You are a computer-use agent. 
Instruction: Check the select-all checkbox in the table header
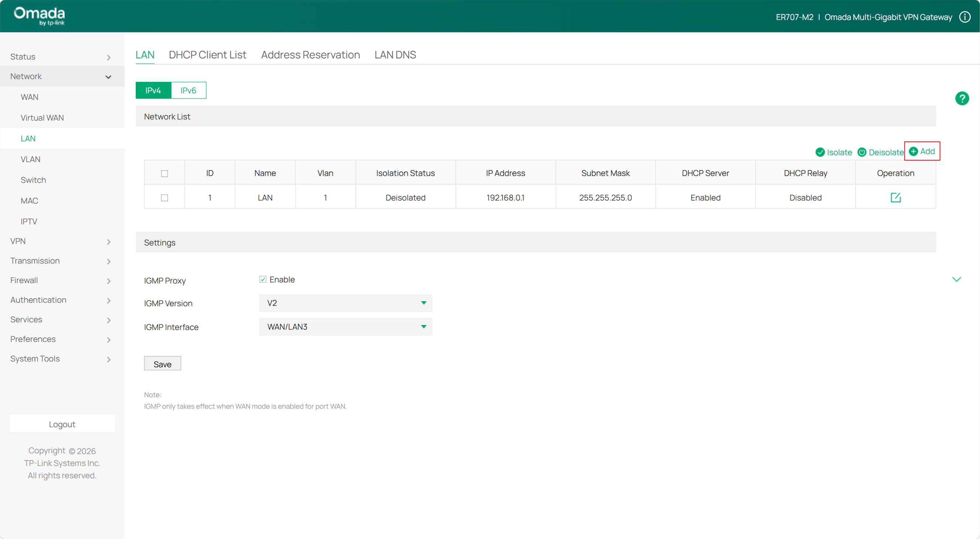(164, 173)
